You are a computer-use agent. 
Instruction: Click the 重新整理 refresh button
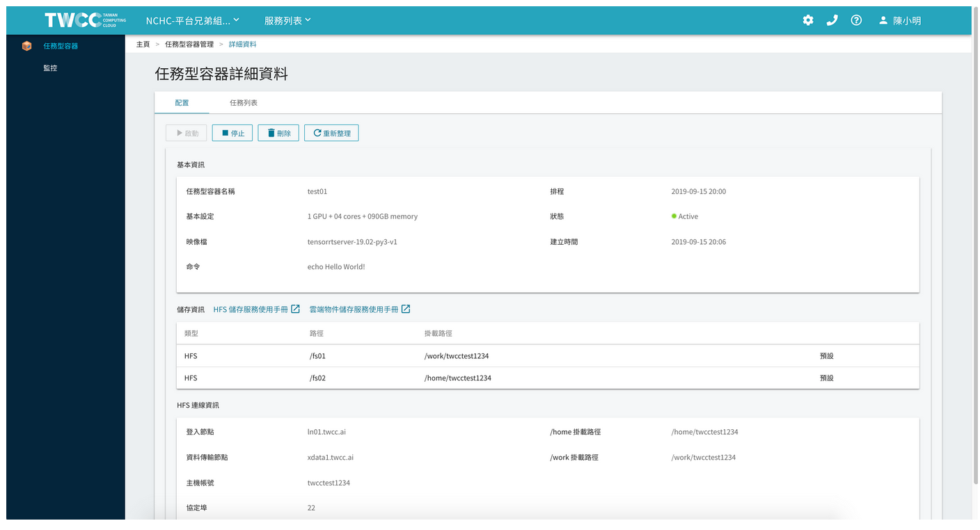(331, 133)
